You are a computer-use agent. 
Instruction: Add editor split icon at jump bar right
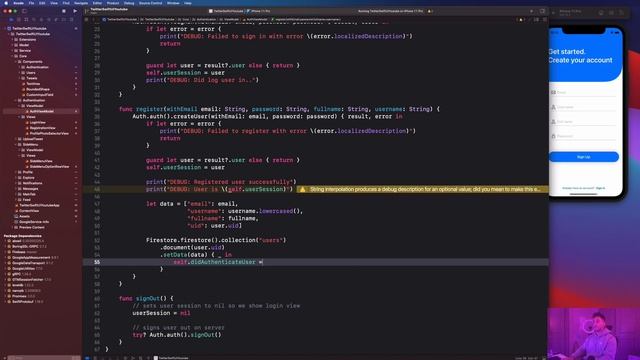coord(544,19)
